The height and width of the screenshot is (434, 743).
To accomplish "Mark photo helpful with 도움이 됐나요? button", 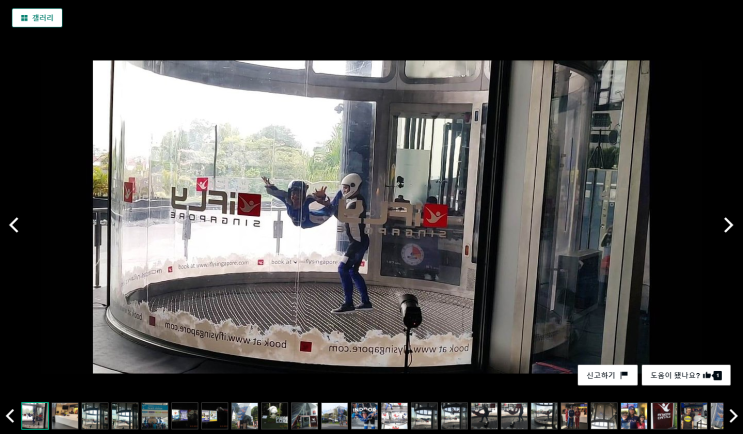I will (686, 375).
